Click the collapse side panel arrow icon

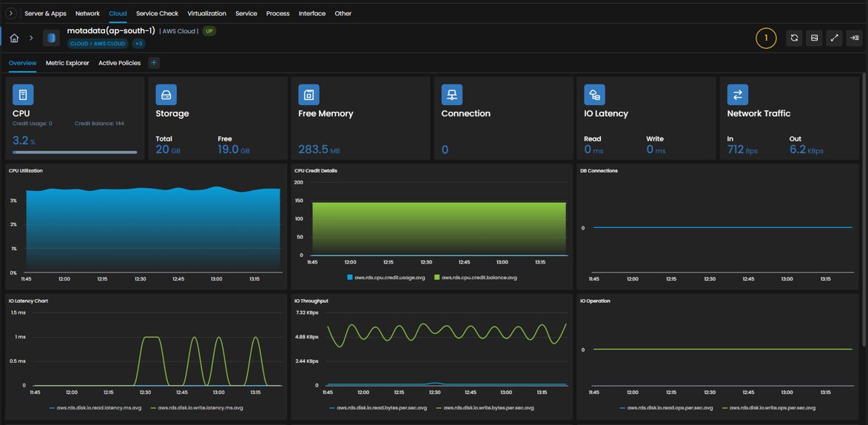[854, 38]
